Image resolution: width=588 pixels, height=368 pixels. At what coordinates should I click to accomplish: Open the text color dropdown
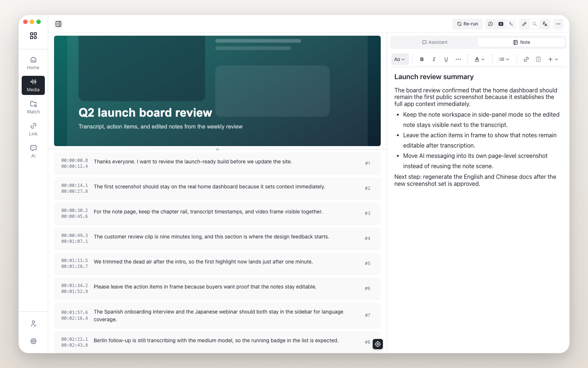(480, 59)
